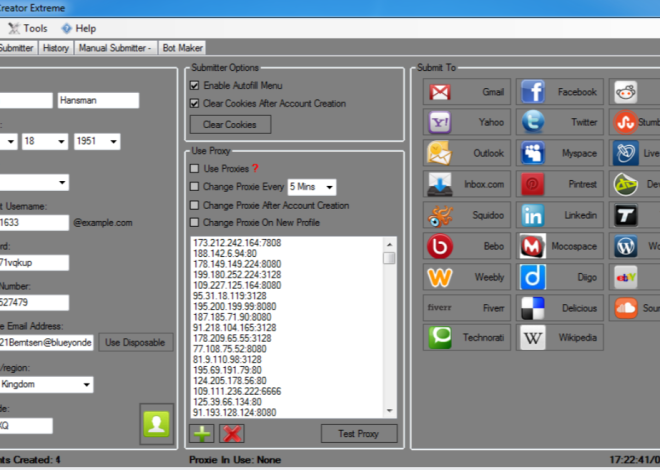The image size is (660, 470).
Task: Select the Diigo d icon
Action: coord(533,277)
